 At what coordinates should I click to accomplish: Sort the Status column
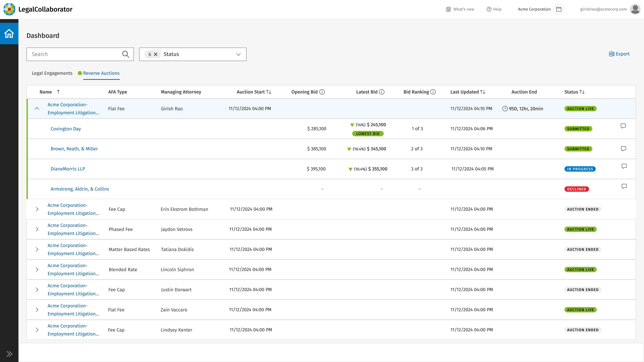coord(582,92)
